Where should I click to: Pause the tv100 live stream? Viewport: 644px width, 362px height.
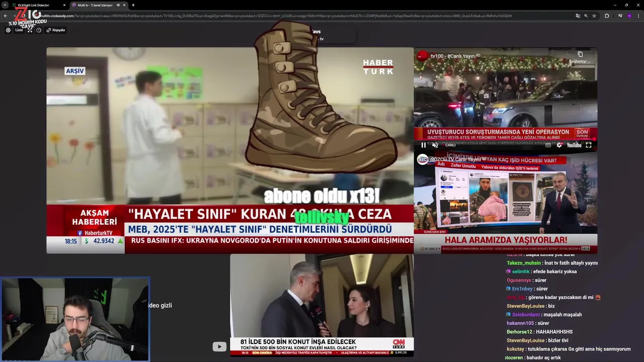tap(423, 145)
